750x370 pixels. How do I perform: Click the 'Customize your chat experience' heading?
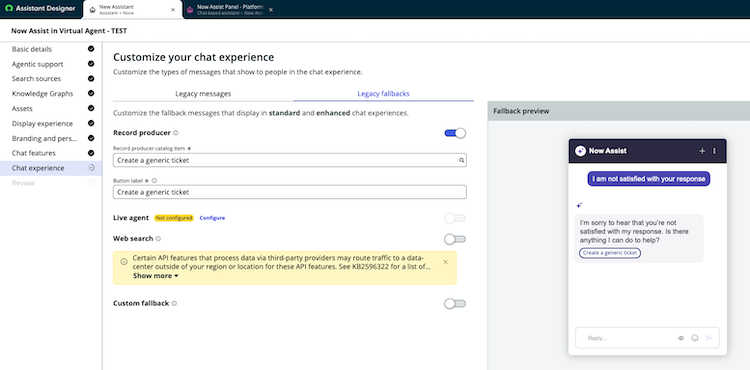tap(194, 57)
